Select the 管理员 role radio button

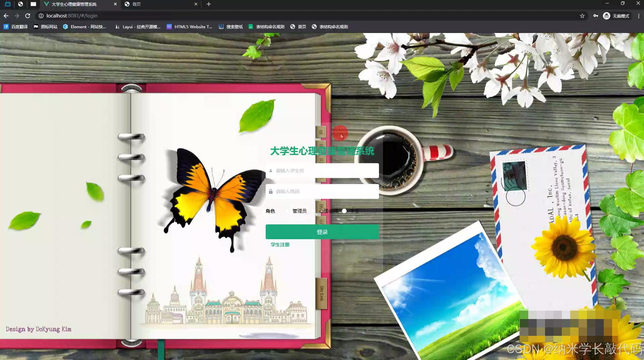[x=286, y=211]
